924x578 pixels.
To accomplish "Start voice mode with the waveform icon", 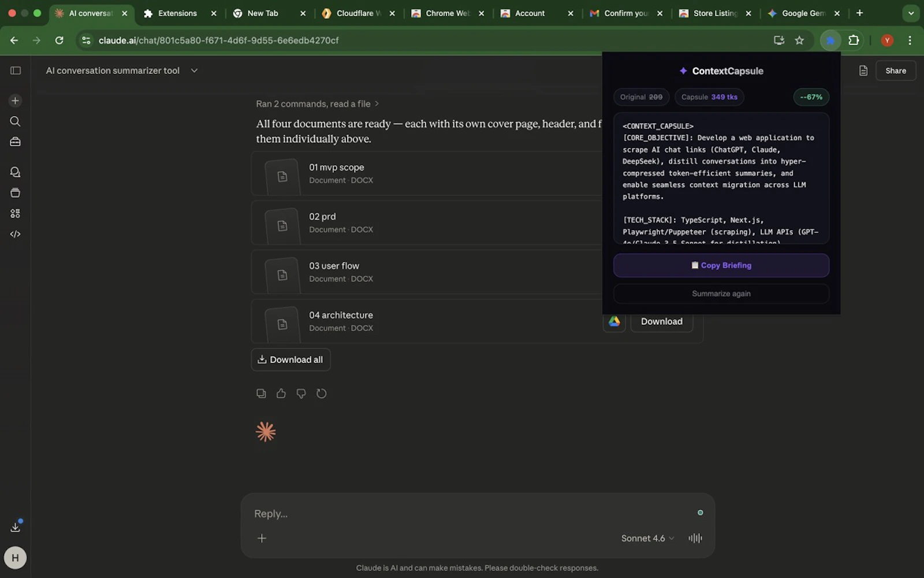I will click(695, 538).
